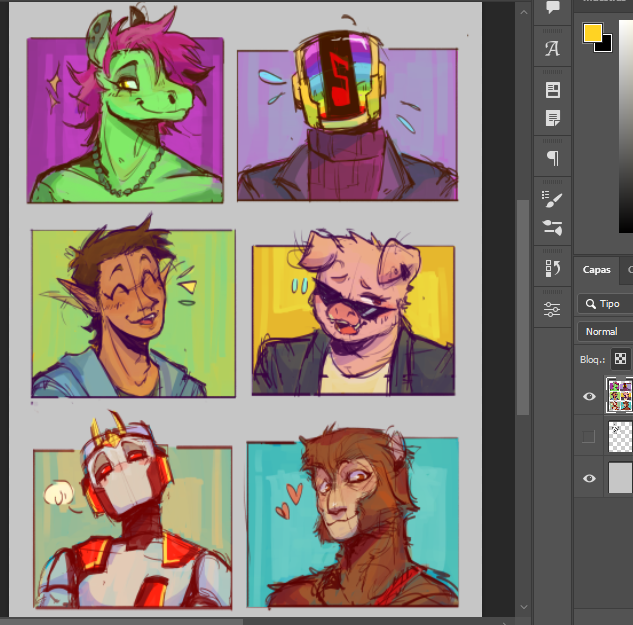This screenshot has height=625, width=633.
Task: Open the Tipo layer filter dropdown
Action: [x=605, y=304]
